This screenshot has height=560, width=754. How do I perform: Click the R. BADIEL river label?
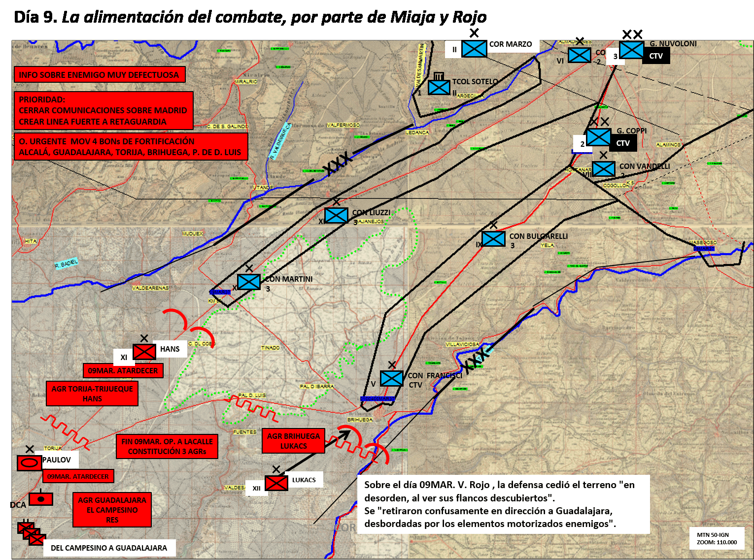67,264
